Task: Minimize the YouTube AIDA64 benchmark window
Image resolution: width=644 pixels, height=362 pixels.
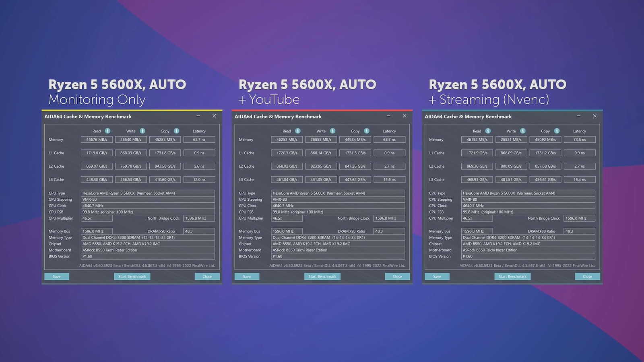Action: tap(388, 116)
